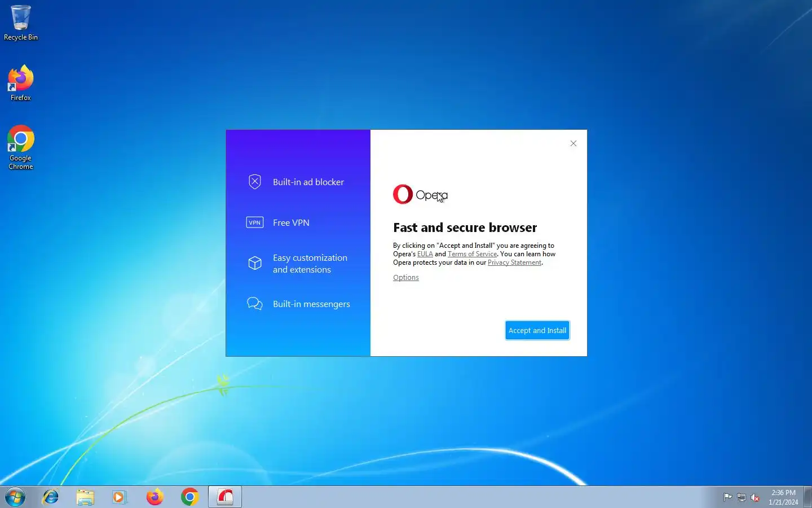Viewport: 812px width, 508px height.
Task: Launch Chrome from the taskbar
Action: [x=189, y=497]
